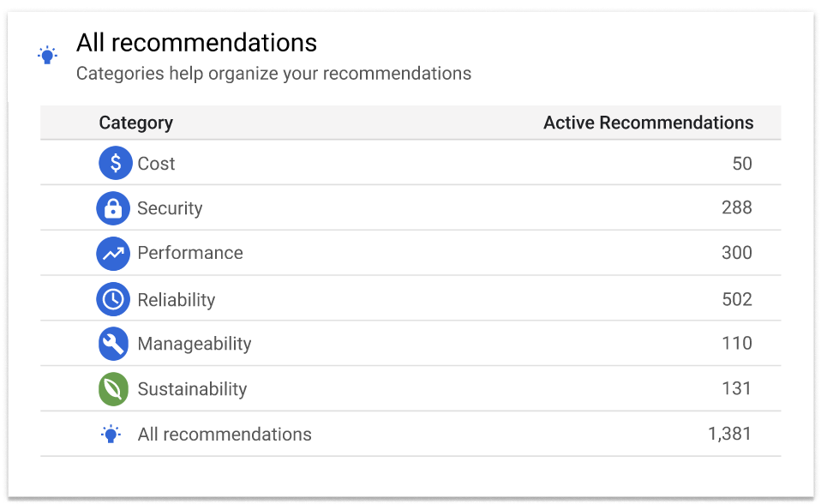
Task: Click the wrench Manageability icon
Action: [113, 344]
